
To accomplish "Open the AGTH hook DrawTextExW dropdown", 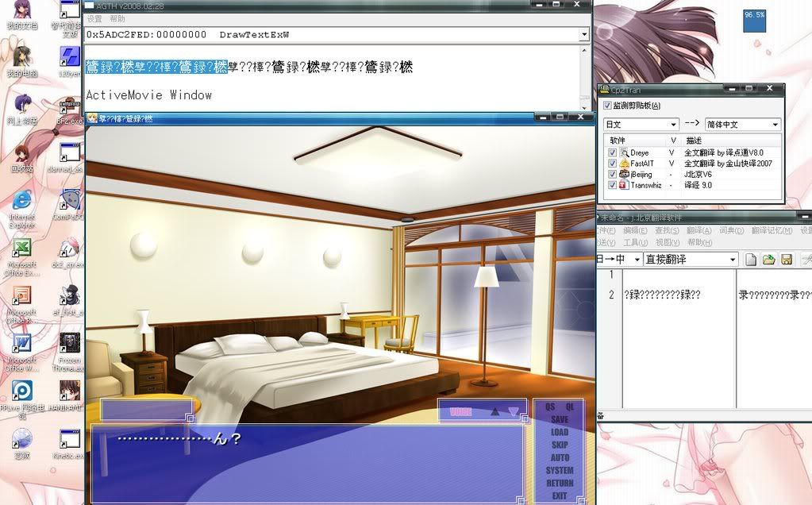I will (584, 35).
